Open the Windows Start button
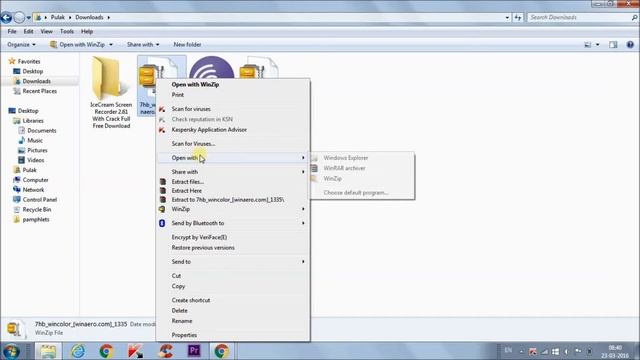640x360 pixels. (11, 351)
